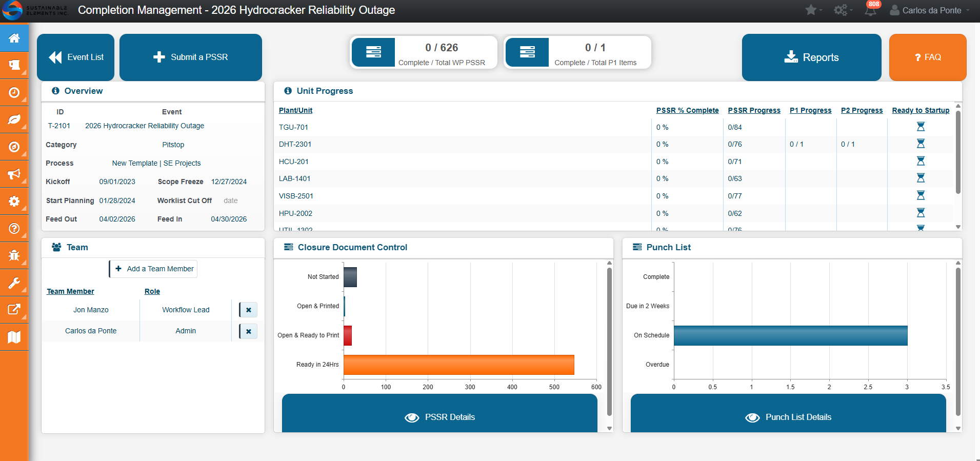
Task: Click the Submit a PSSR button
Action: [191, 57]
